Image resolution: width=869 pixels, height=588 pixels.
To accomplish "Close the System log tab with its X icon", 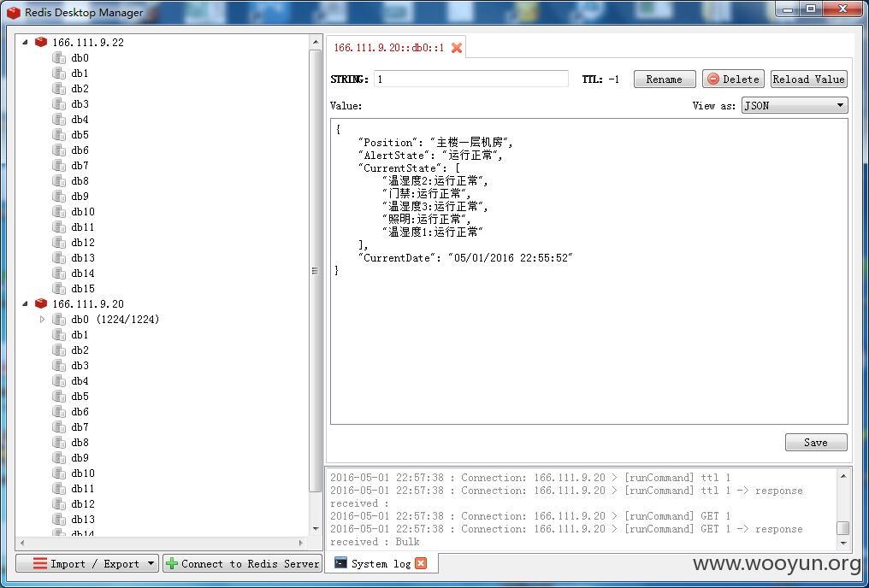I will point(421,563).
